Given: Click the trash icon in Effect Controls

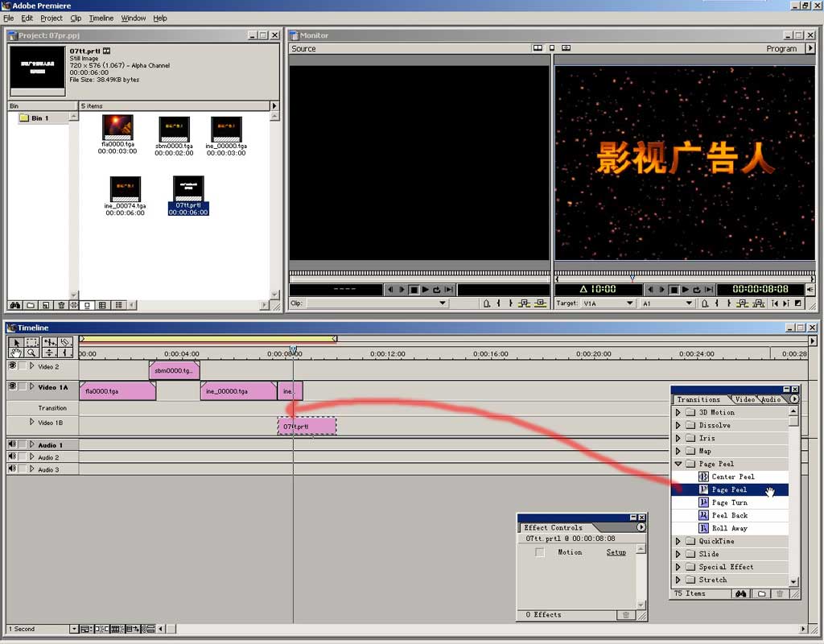Looking at the screenshot, I should click(x=625, y=615).
